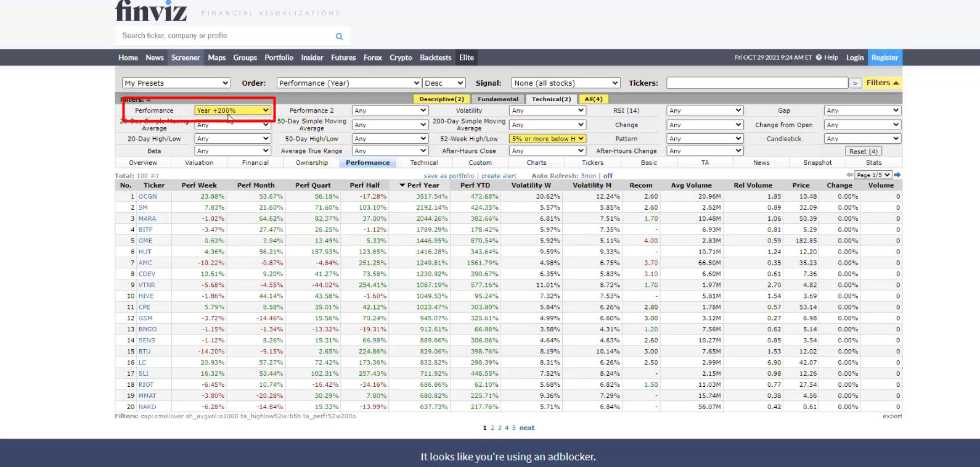Click the Login link
The width and height of the screenshot is (980, 467).
855,57
